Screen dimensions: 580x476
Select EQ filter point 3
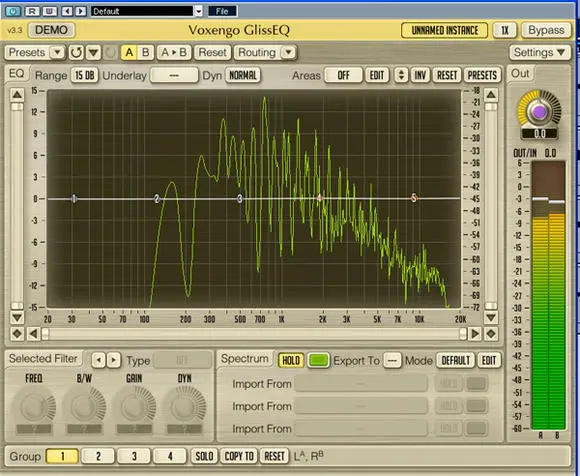tap(240, 199)
